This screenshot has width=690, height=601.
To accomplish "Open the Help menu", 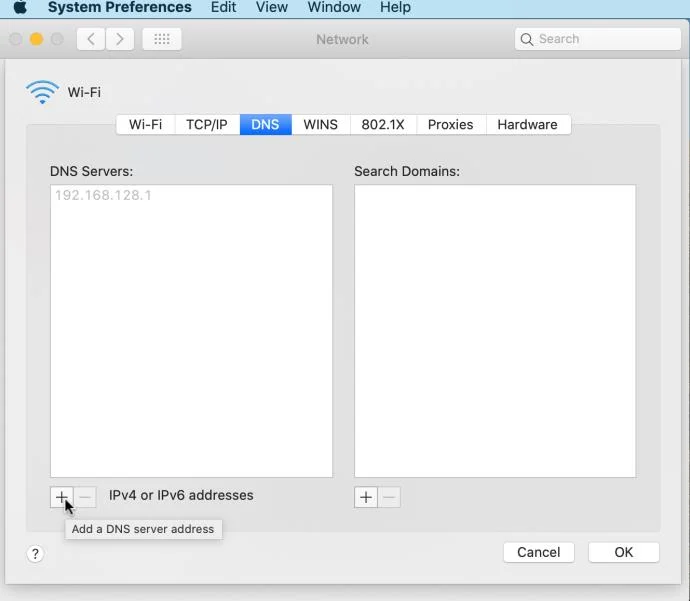I will 395,7.
